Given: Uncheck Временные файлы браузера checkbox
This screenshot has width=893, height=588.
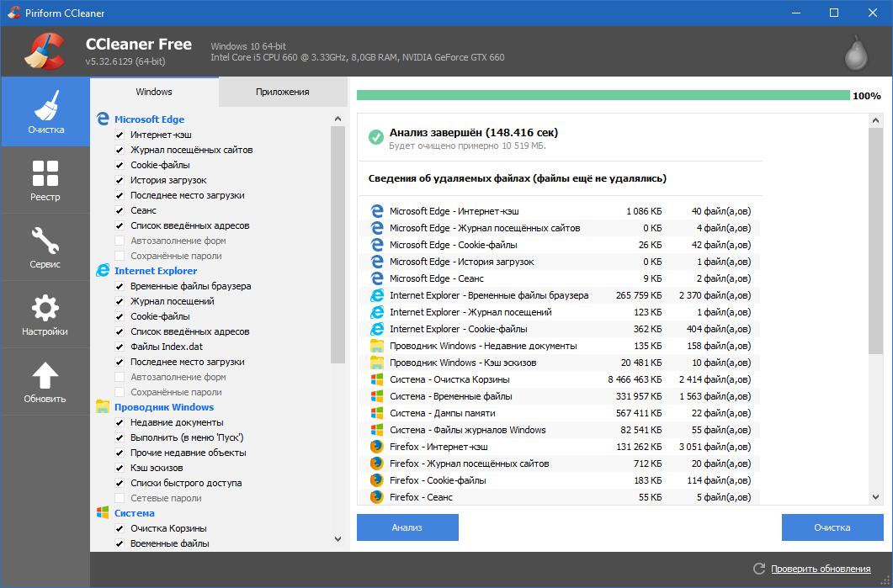Looking at the screenshot, I should 120,286.
